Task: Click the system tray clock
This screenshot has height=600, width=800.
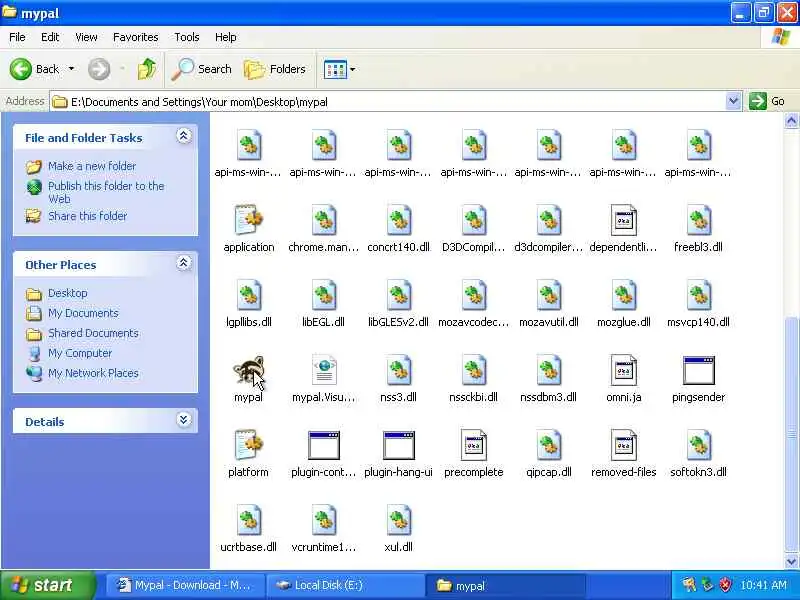Action: point(763,585)
